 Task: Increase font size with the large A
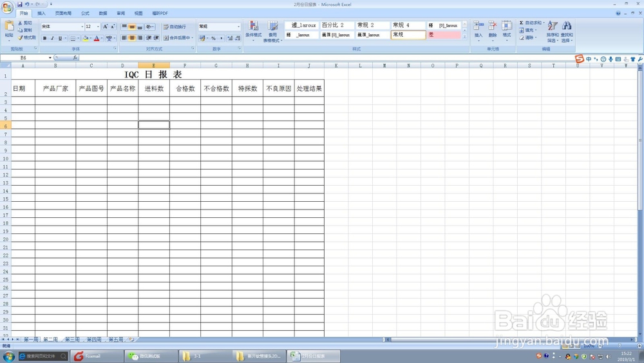(x=106, y=26)
